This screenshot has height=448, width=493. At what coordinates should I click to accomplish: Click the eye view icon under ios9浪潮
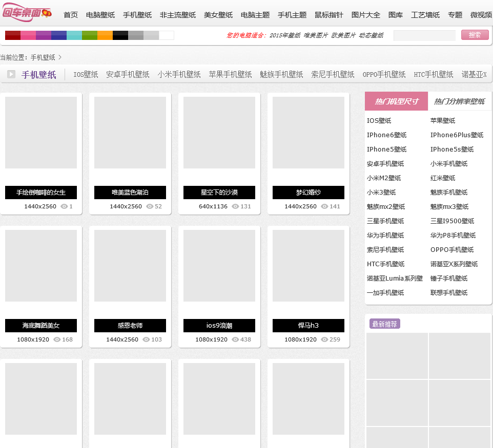point(235,339)
